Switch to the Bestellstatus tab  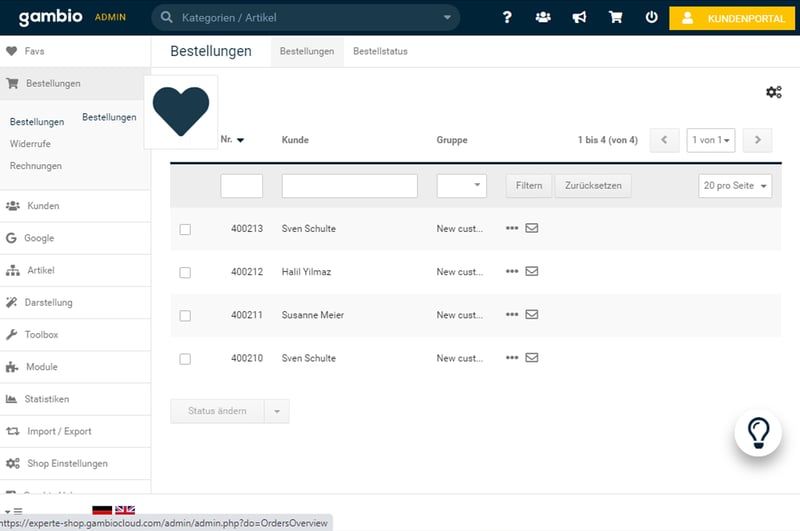(x=380, y=52)
